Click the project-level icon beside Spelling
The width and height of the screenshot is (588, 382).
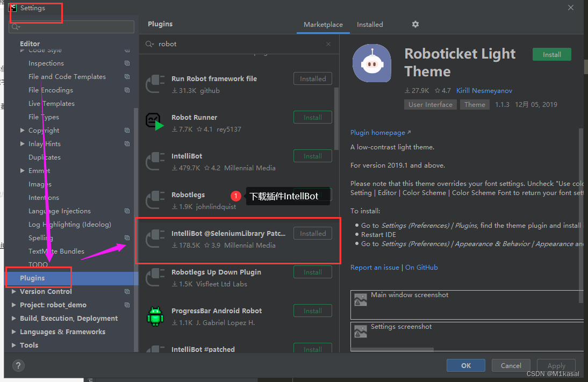click(x=127, y=238)
